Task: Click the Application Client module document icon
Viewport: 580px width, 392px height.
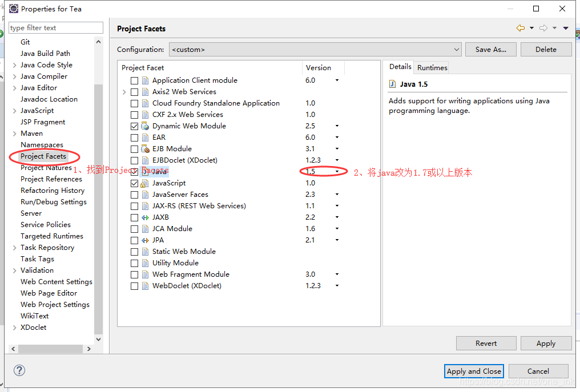Action: point(145,80)
